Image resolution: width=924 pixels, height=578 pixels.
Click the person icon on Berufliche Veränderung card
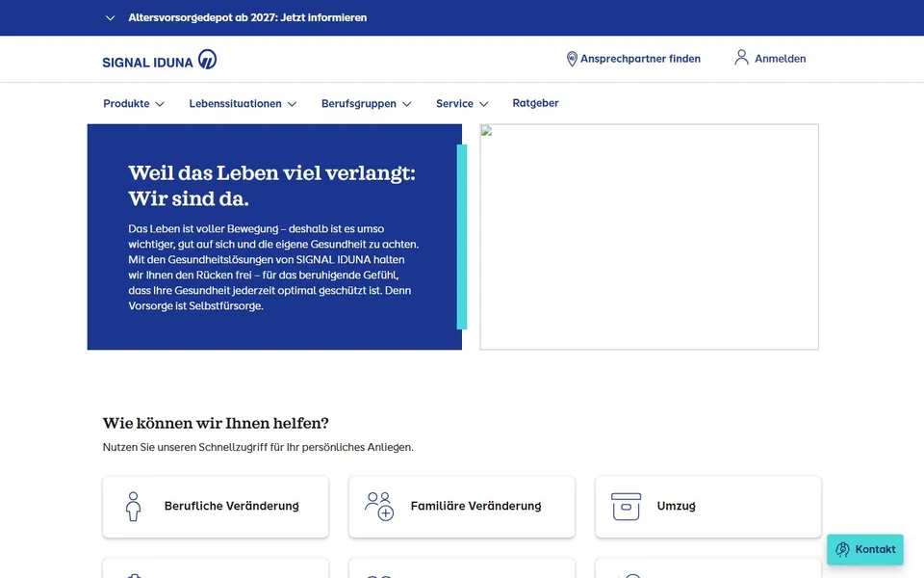click(133, 507)
